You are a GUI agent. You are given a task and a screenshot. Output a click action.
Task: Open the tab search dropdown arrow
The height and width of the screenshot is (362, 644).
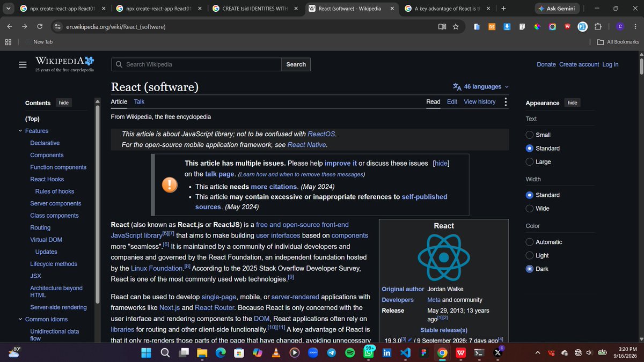pyautogui.click(x=8, y=9)
